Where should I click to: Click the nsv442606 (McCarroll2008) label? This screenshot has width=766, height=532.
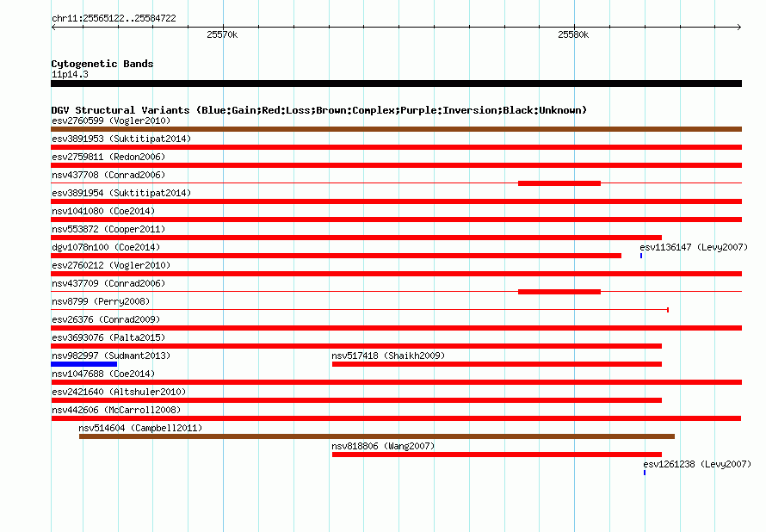116,410
